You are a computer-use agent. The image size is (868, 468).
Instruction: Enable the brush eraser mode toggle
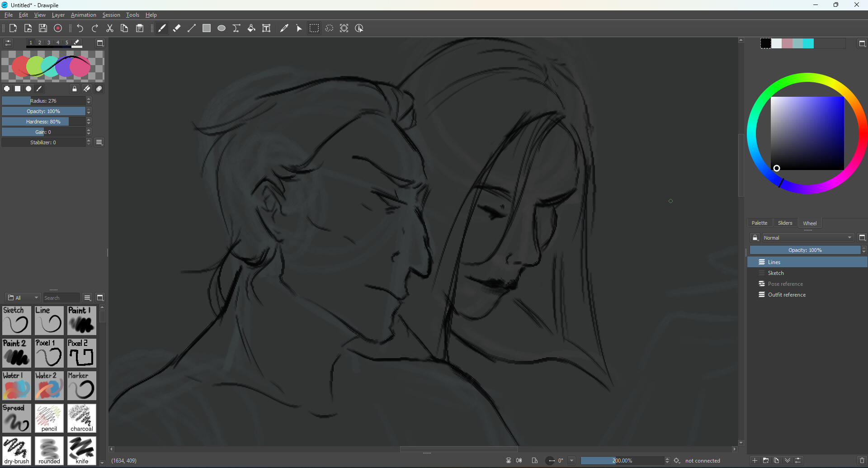click(87, 89)
